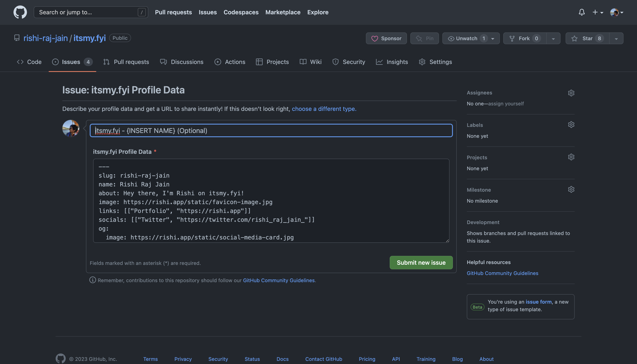This screenshot has width=637, height=364.
Task: Expand the Unwatch notification options arrow
Action: pos(492,39)
